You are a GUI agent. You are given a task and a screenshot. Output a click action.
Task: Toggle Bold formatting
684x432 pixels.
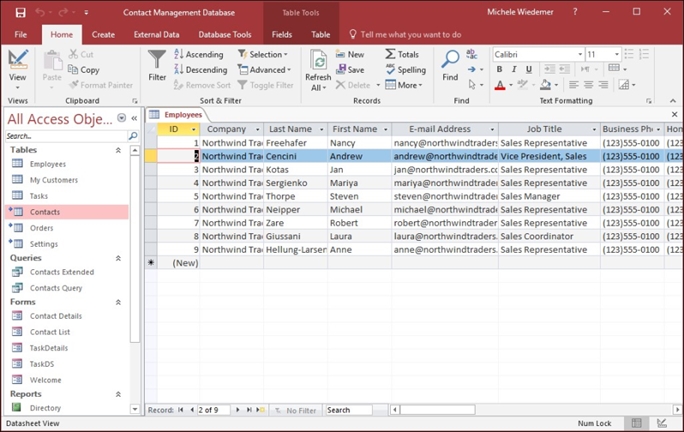pyautogui.click(x=499, y=69)
